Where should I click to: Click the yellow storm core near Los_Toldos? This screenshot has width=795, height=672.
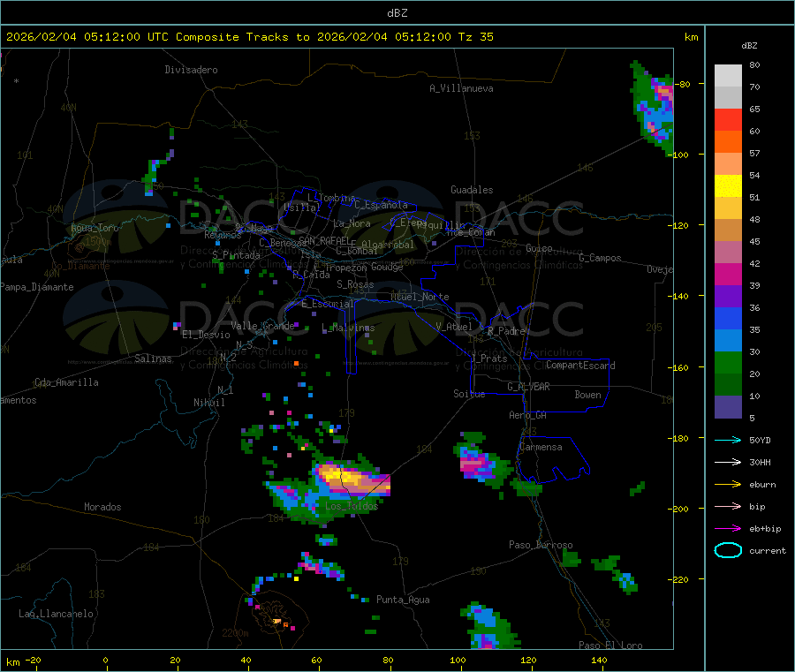[340, 475]
